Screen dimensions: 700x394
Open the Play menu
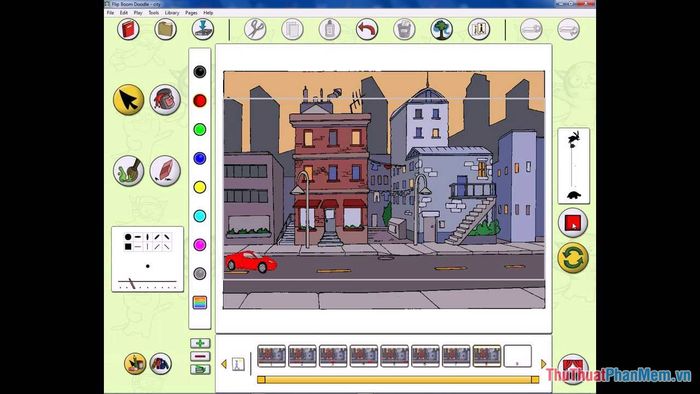click(x=138, y=13)
